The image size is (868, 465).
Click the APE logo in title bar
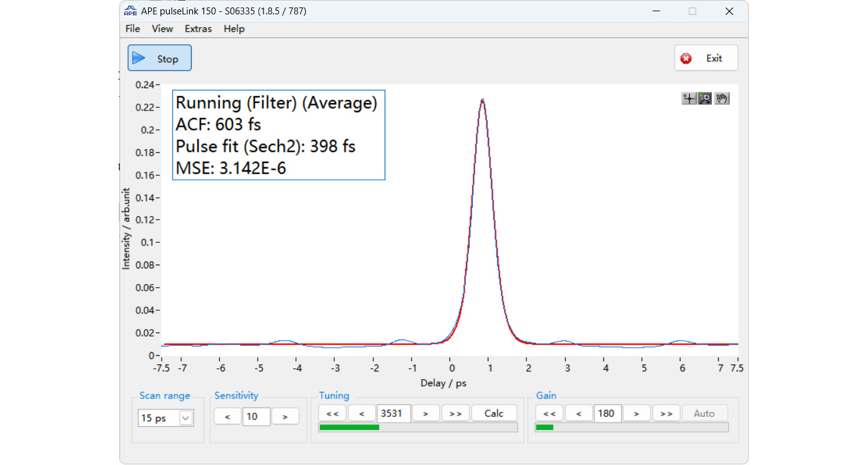click(130, 11)
